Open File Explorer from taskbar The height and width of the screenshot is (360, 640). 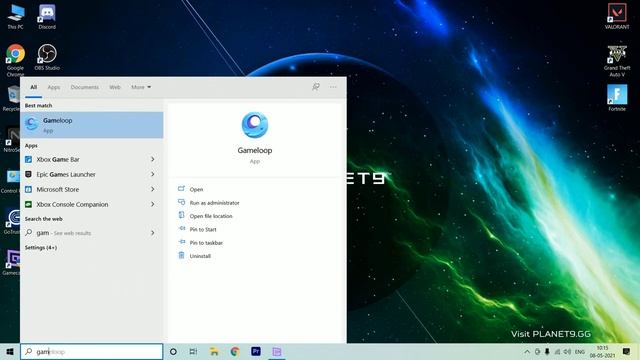coord(214,351)
